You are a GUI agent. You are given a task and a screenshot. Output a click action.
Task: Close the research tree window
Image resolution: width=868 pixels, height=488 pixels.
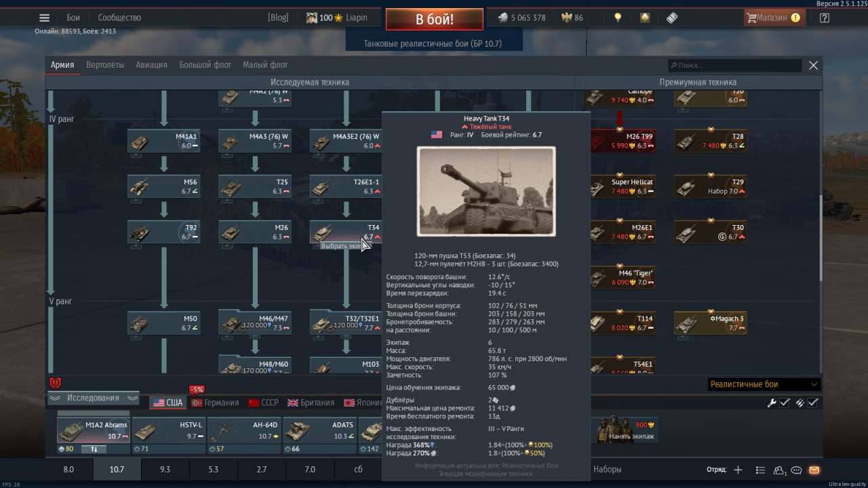(x=813, y=65)
